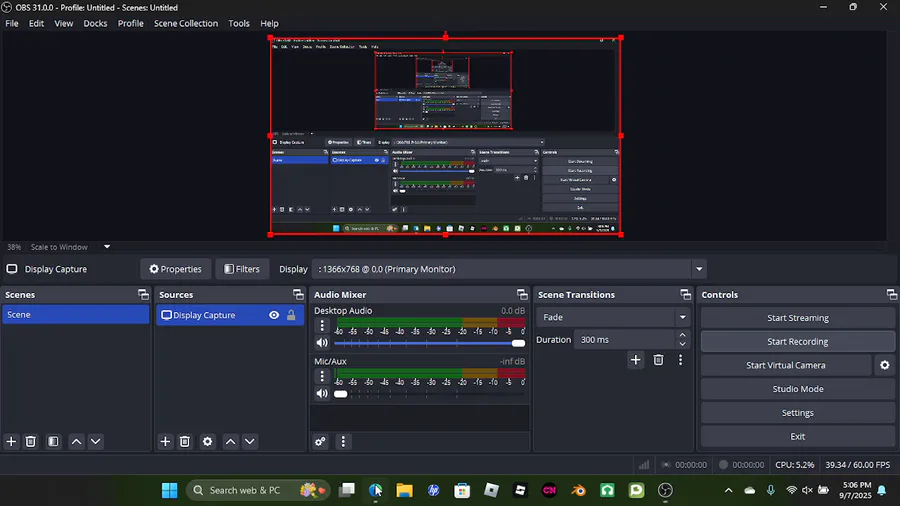This screenshot has width=900, height=506.
Task: Remove selected source with trash icon
Action: [x=185, y=441]
